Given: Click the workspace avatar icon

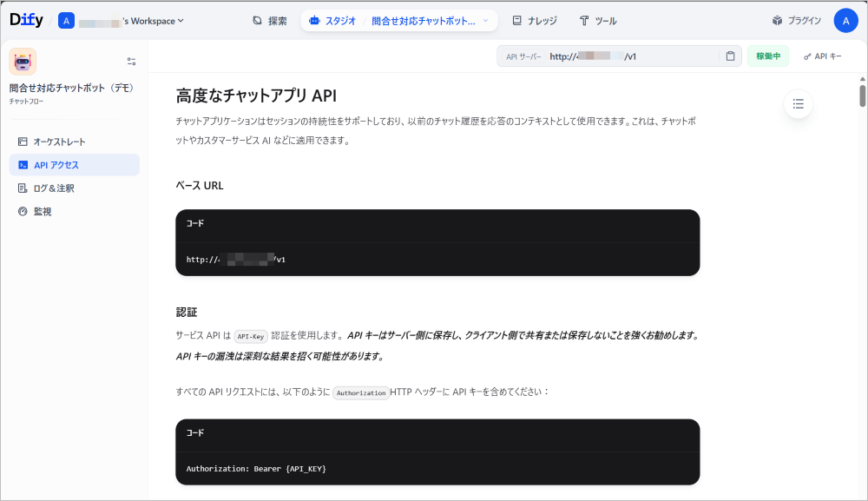Looking at the screenshot, I should click(x=66, y=21).
